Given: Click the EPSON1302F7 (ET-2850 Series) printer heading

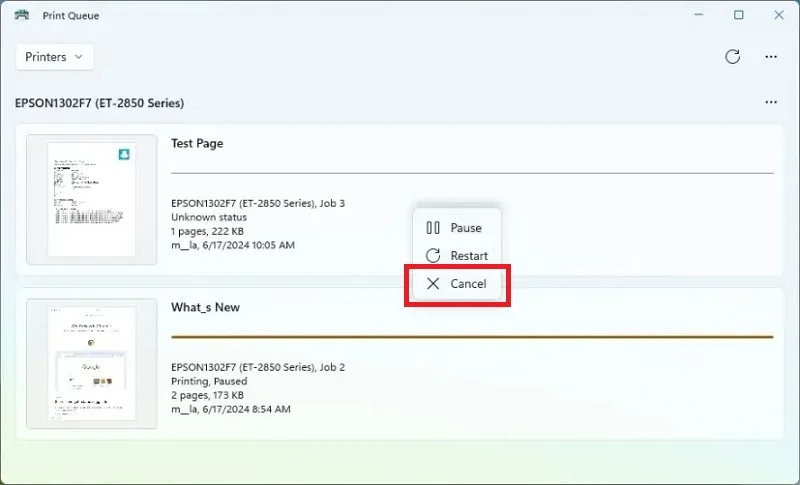Looking at the screenshot, I should pos(99,103).
